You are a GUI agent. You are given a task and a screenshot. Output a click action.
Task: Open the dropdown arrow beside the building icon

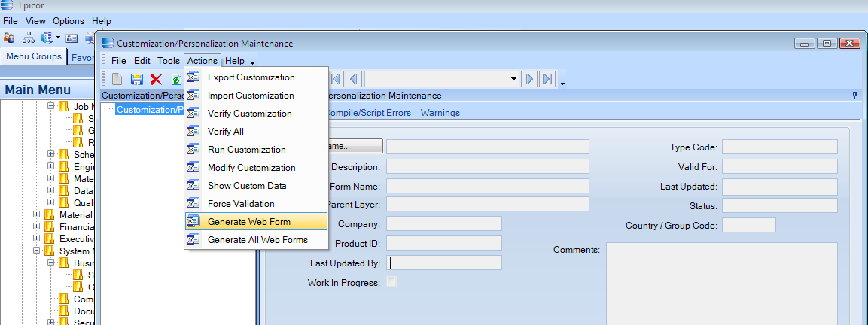(x=58, y=38)
